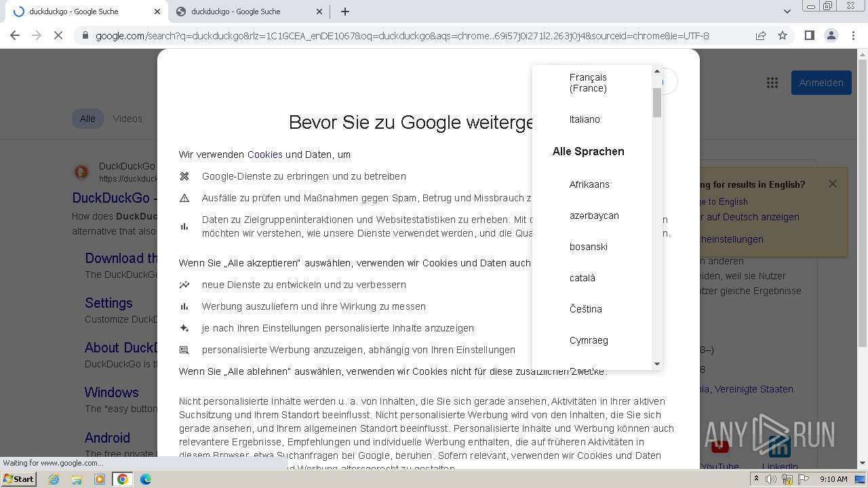Screen dimensions: 868x488
Task: Open the Chrome profile avatar icon
Action: (x=831, y=35)
